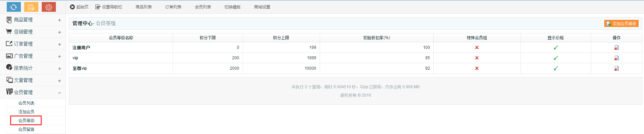Expand 广告管理 with its plus sign
Image resolution: width=644 pixels, height=134 pixels.
tap(60, 57)
